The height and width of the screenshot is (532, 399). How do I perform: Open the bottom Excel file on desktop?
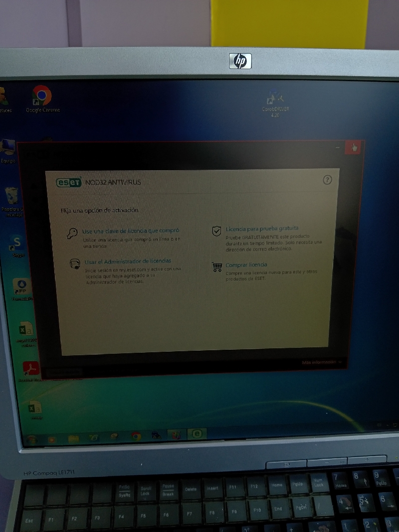tap(35, 410)
